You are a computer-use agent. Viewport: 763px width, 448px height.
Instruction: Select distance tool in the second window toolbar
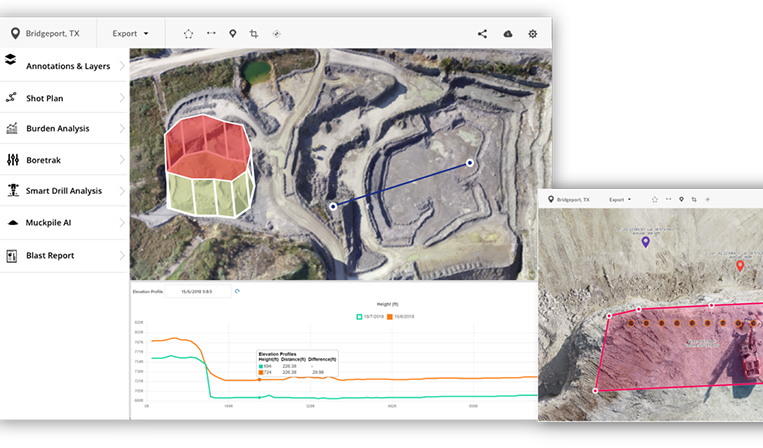668,199
